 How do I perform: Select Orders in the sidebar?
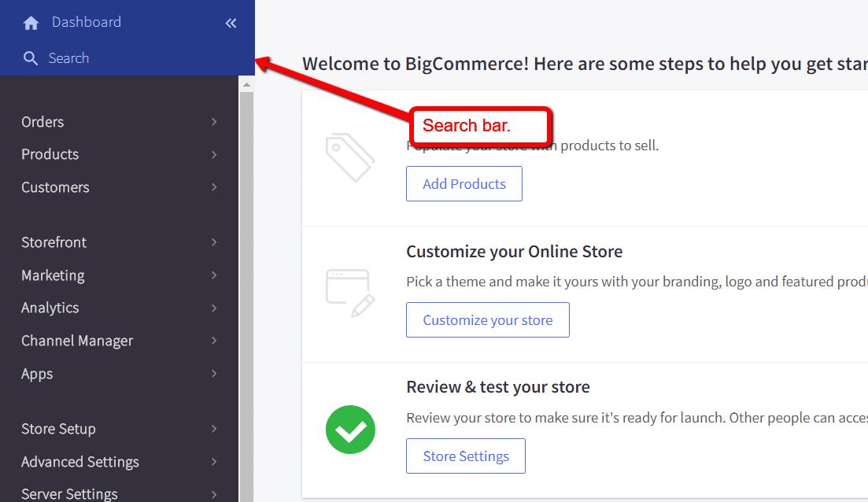click(42, 122)
